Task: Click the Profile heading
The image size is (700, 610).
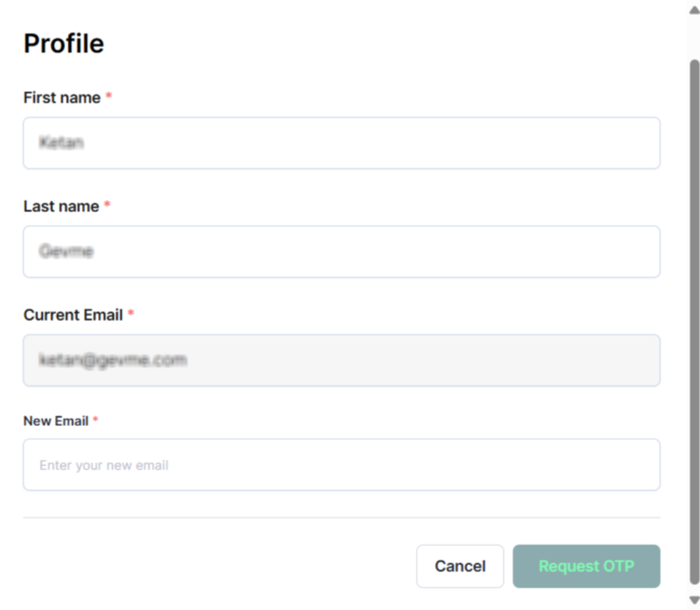Action: click(x=63, y=44)
